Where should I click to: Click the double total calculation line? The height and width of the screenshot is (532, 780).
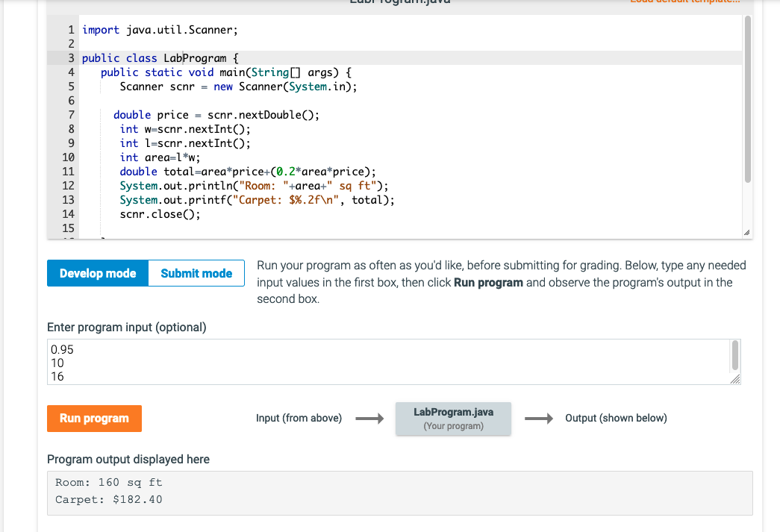coord(248,172)
